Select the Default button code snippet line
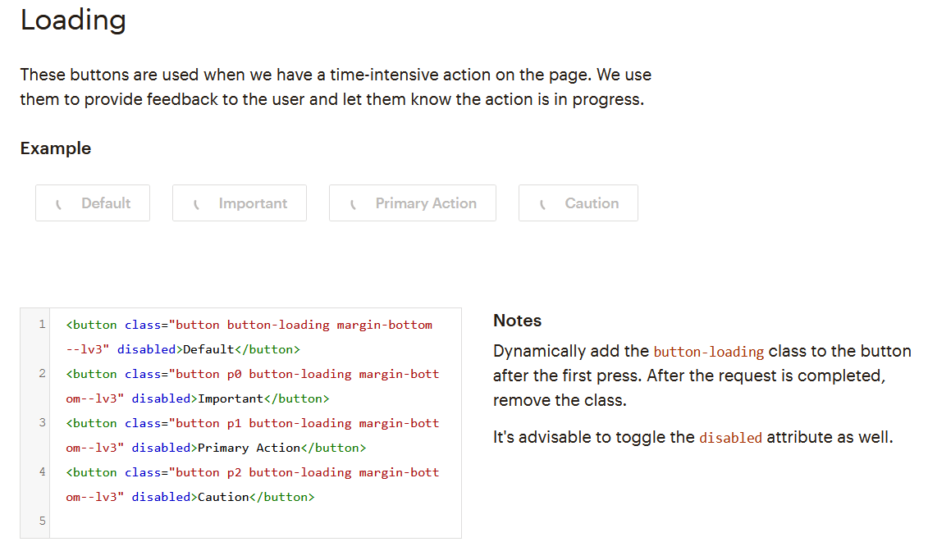Image resolution: width=928 pixels, height=560 pixels. pyautogui.click(x=246, y=324)
